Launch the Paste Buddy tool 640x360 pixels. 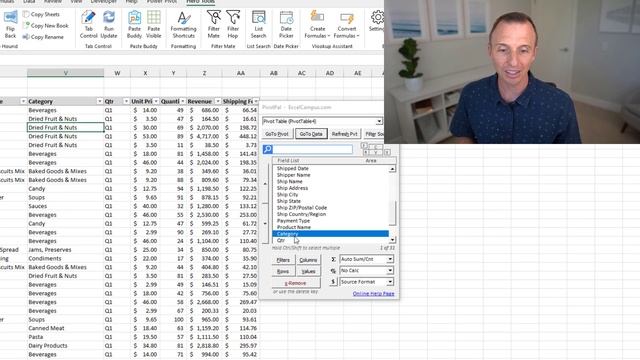click(134, 24)
